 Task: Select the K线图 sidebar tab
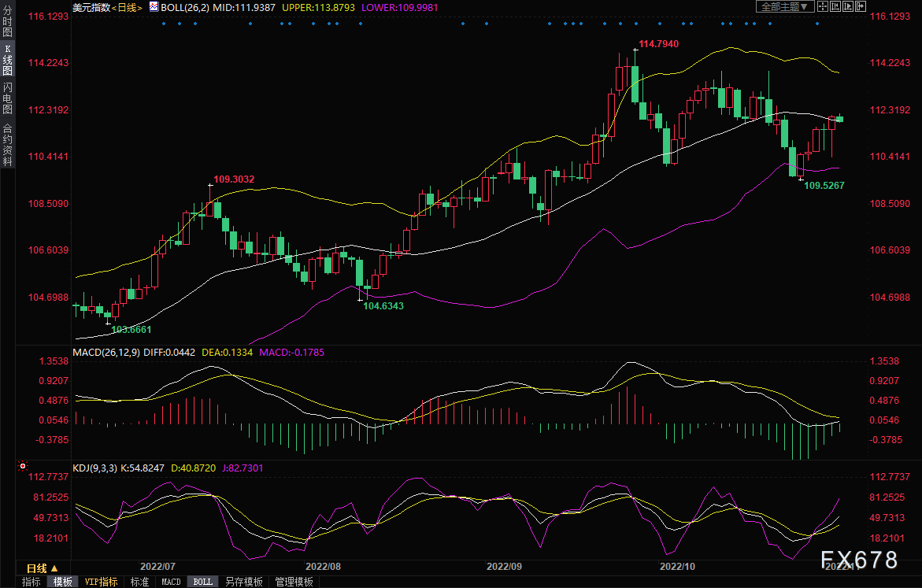click(x=7, y=60)
